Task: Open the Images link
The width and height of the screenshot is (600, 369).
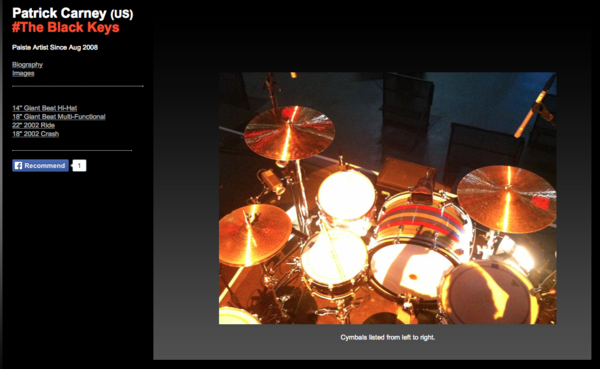Action: click(x=23, y=73)
